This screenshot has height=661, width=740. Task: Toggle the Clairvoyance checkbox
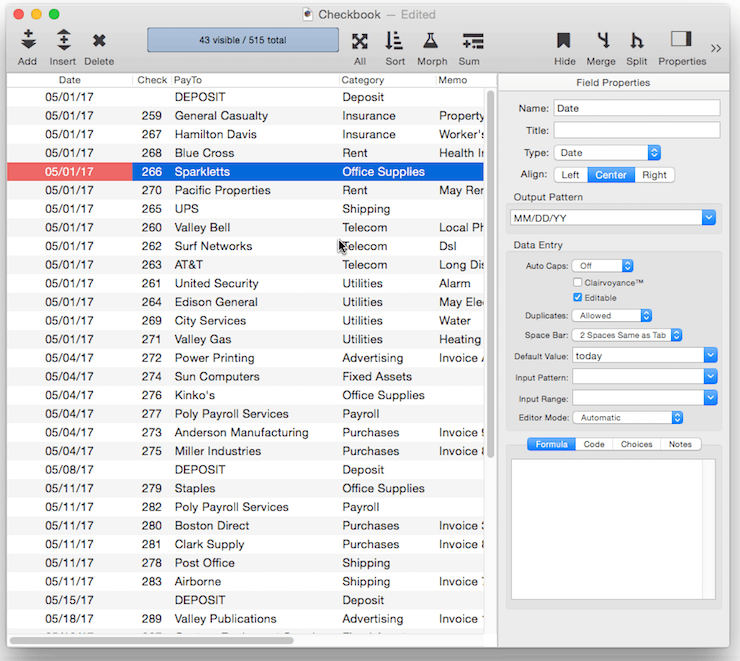(577, 282)
